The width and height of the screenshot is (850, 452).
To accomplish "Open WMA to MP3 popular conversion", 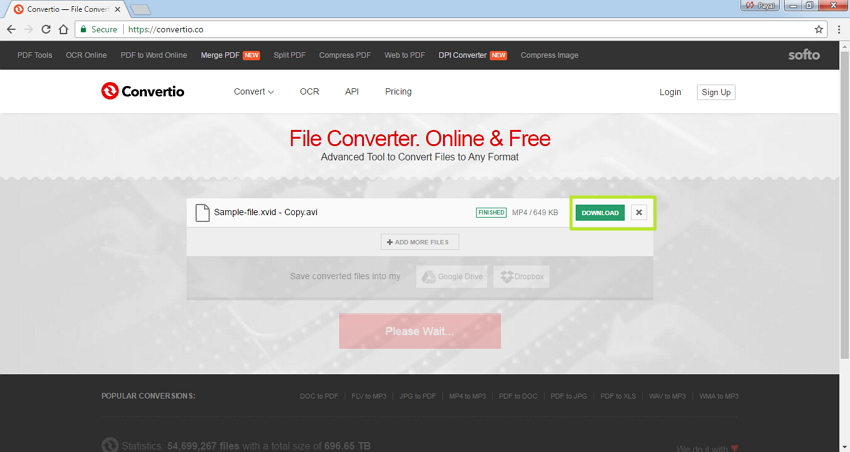I will pyautogui.click(x=719, y=396).
